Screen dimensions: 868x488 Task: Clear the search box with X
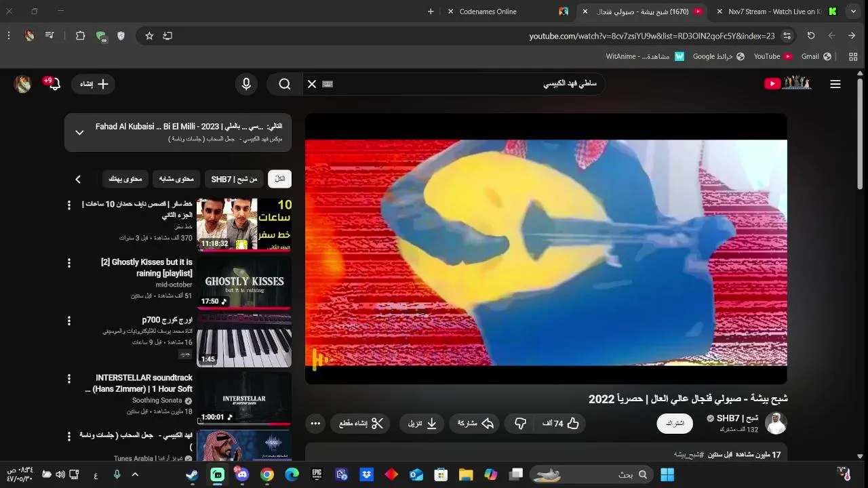pyautogui.click(x=312, y=84)
